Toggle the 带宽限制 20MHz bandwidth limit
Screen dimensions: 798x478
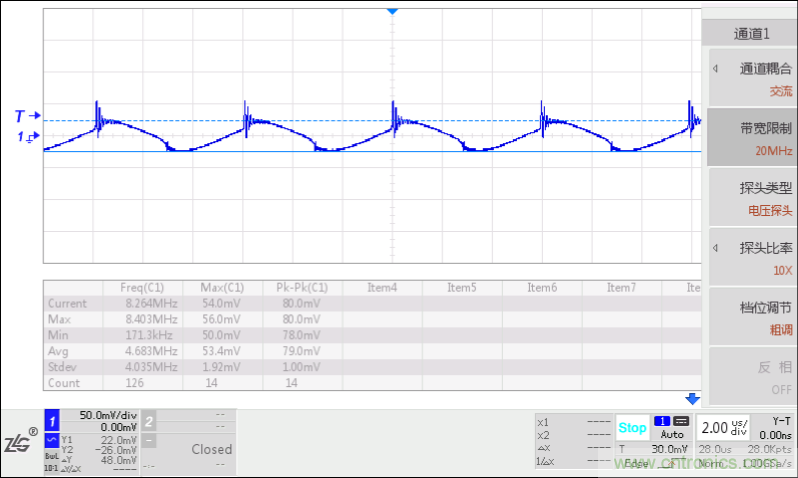(x=752, y=138)
